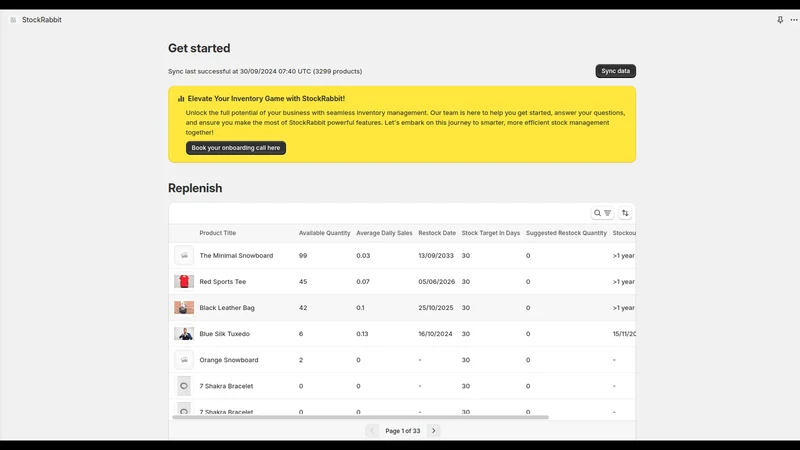Image resolution: width=800 pixels, height=450 pixels.
Task: Click available quantity 99
Action: 303,256
